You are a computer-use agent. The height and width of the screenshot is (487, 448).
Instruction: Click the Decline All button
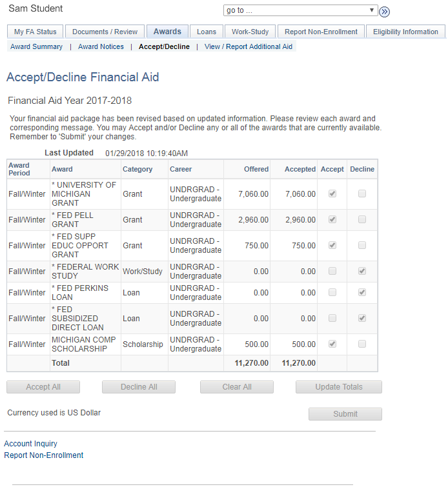coord(139,387)
